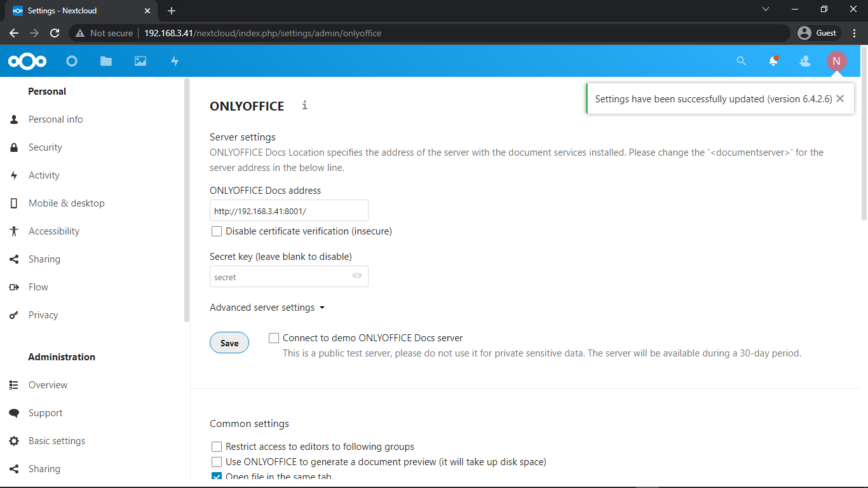Open personal Security settings

45,147
